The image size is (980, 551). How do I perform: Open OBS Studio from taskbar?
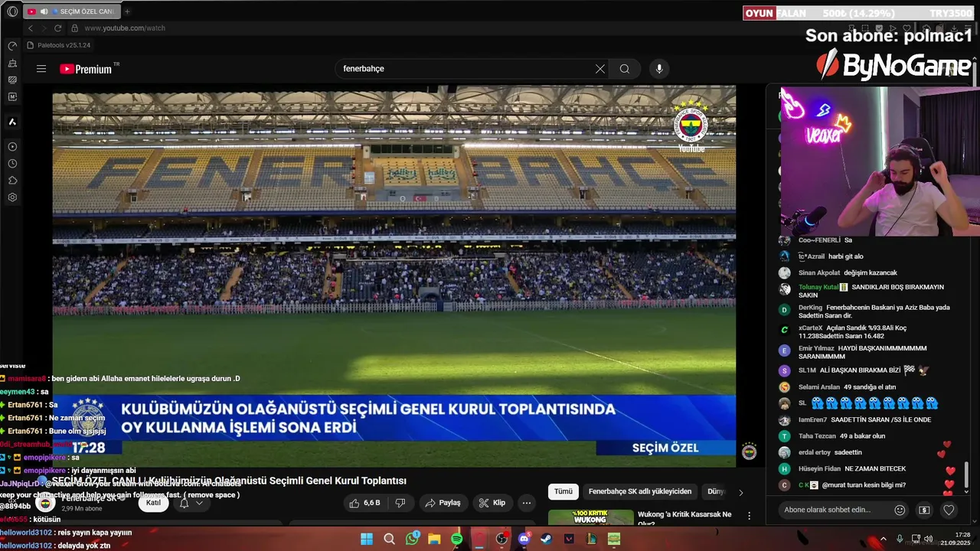[501, 539]
